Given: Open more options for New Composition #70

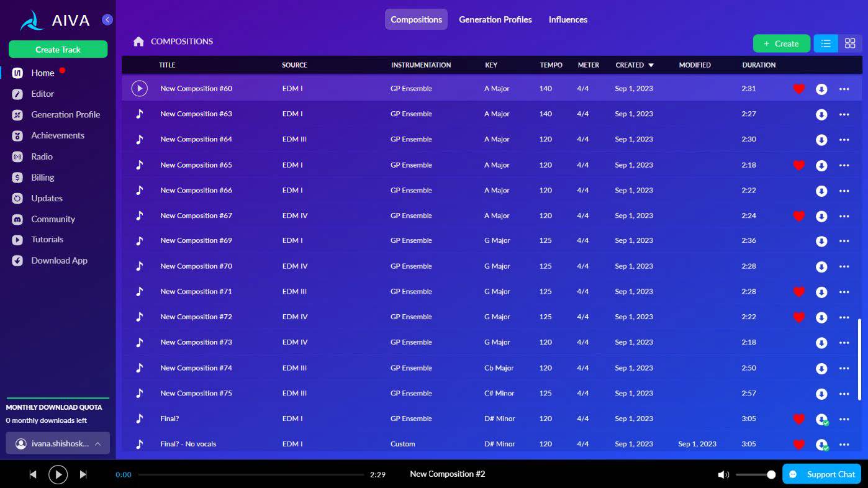Looking at the screenshot, I should pyautogui.click(x=844, y=266).
